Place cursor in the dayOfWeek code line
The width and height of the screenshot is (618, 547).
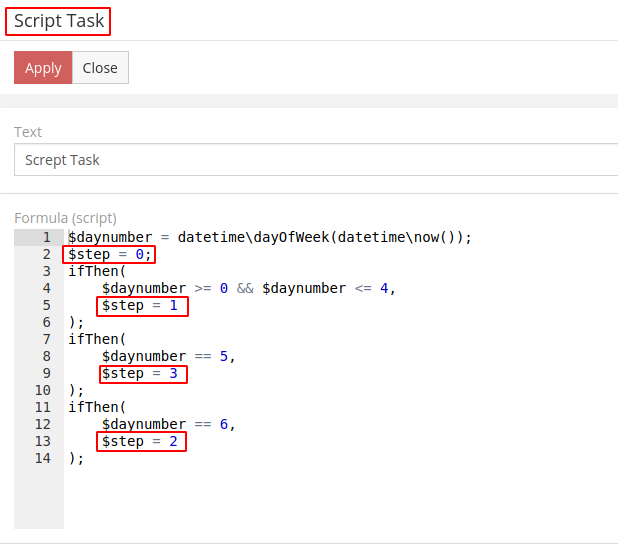269,238
